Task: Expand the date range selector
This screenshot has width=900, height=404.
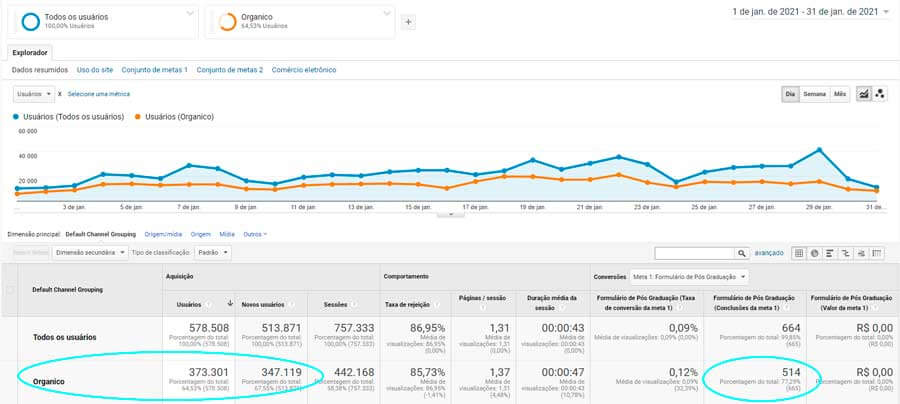Action: [x=886, y=12]
